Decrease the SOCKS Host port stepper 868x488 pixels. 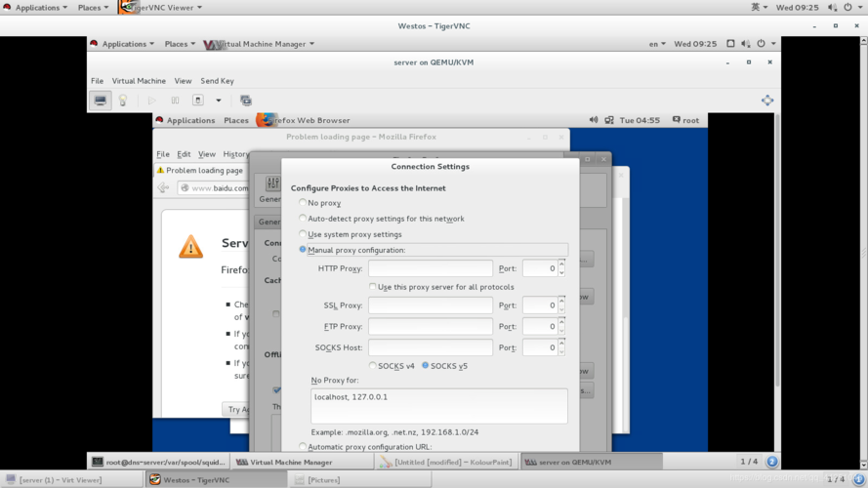(561, 352)
